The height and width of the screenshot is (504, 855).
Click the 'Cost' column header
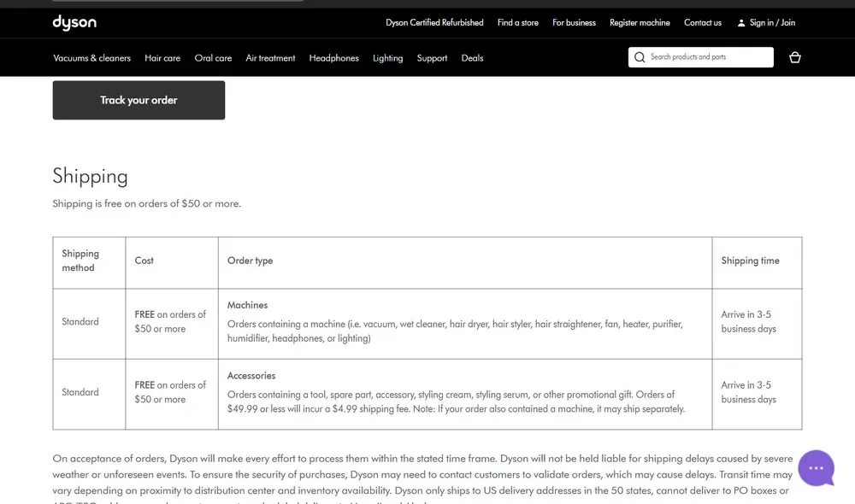tap(144, 261)
